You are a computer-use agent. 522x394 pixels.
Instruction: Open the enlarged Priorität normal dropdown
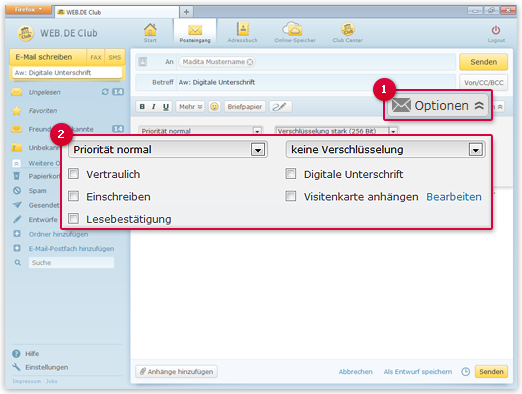(167, 149)
